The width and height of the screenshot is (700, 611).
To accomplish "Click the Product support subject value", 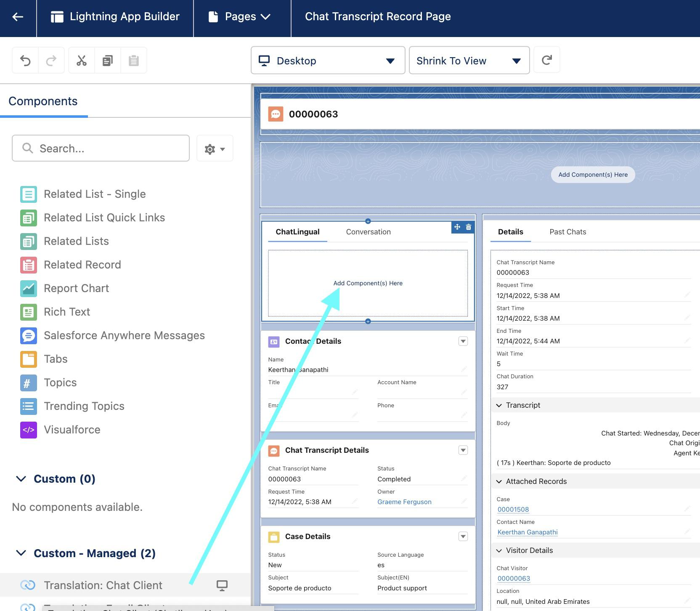I will [x=402, y=588].
